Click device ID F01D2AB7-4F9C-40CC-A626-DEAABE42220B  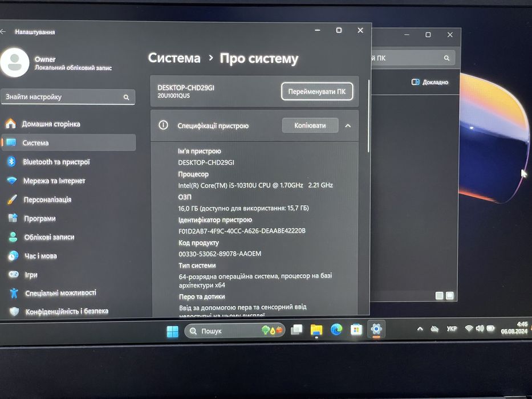(242, 231)
